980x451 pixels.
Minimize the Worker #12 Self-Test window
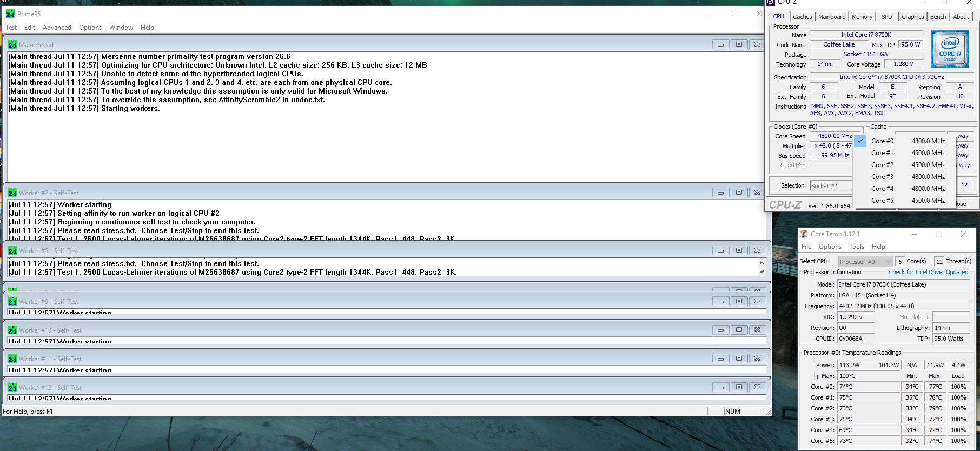(720, 387)
